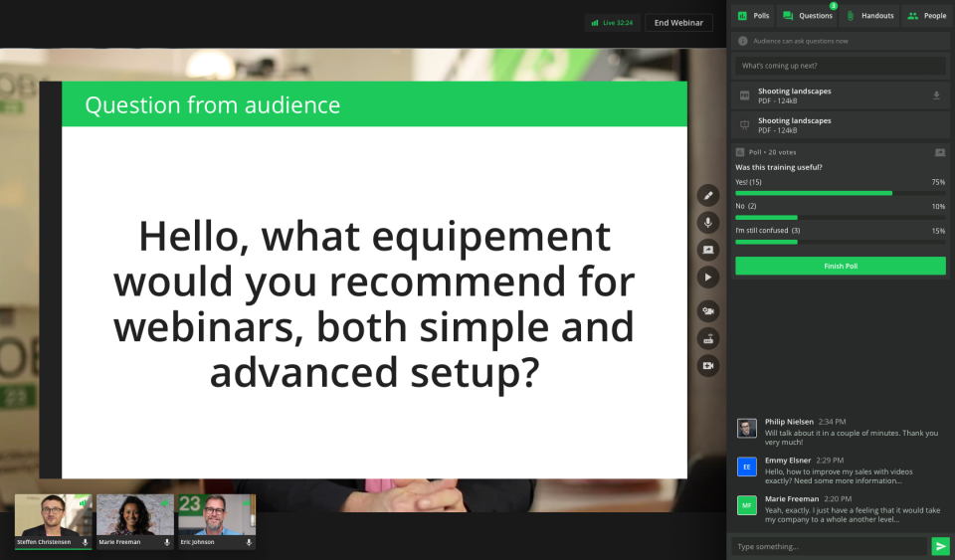This screenshot has width=955, height=560.
Task: Click Marie Freeman's MF avatar in chat
Action: pos(747,505)
